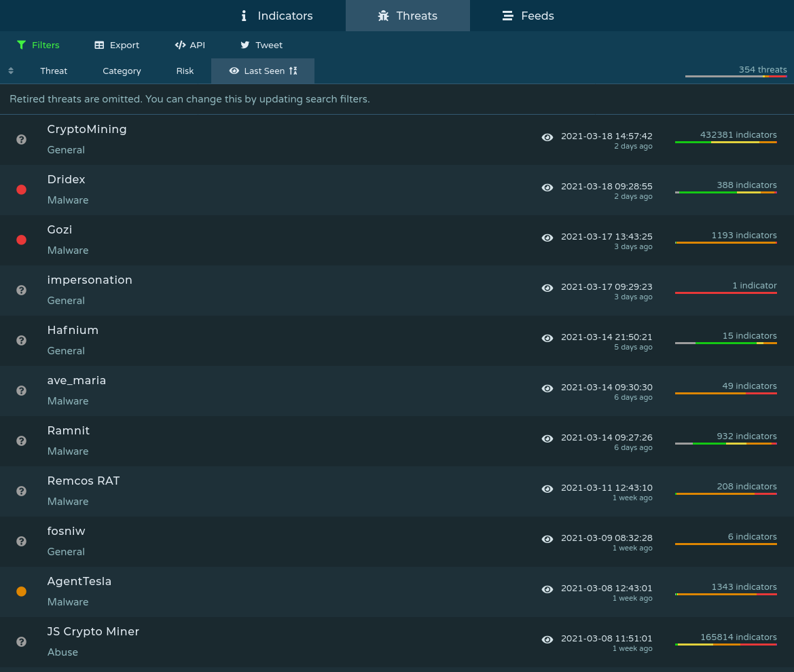Click the question mark icon next to Hafnium
This screenshot has width=794, height=672.
[x=21, y=340]
